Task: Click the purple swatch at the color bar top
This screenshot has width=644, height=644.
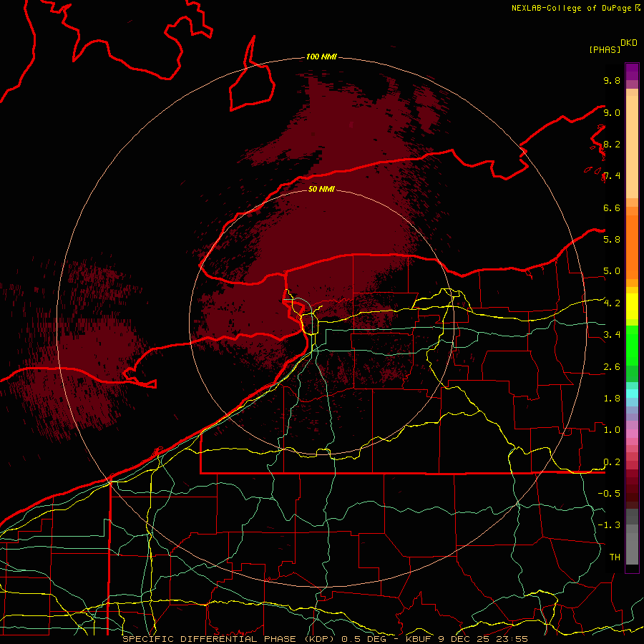Action: point(632,72)
